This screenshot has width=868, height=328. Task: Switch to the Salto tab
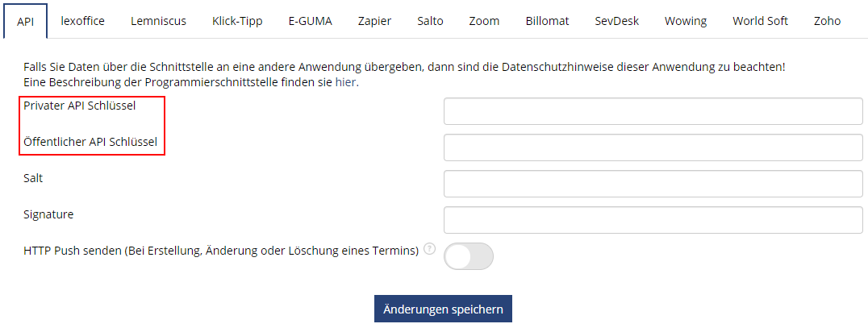point(430,21)
